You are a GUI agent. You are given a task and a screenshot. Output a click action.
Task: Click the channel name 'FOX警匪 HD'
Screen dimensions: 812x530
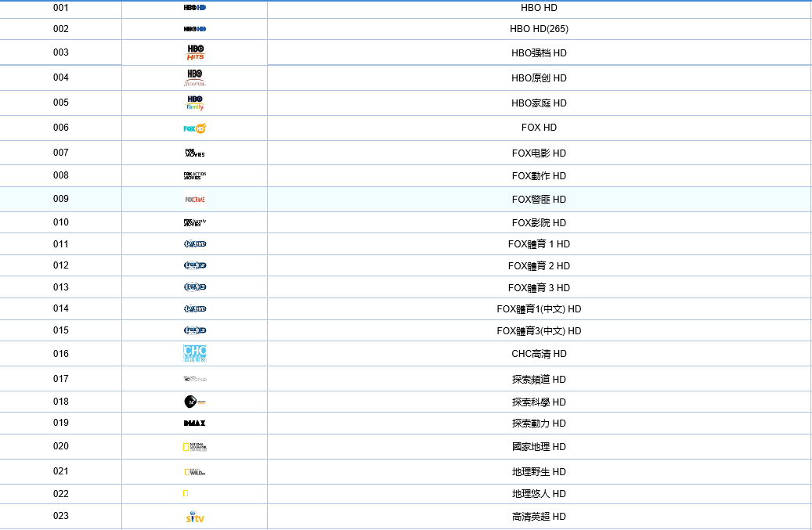pyautogui.click(x=539, y=200)
